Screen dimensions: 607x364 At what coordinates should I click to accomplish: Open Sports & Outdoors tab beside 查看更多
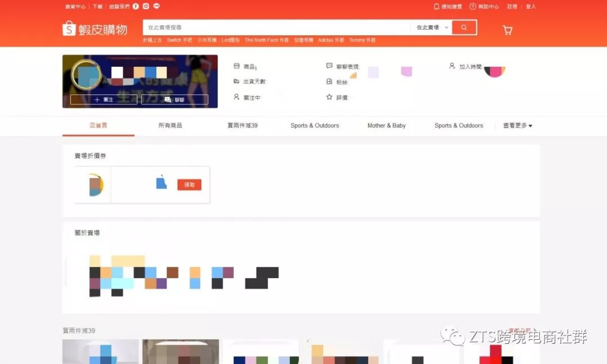coord(459,125)
